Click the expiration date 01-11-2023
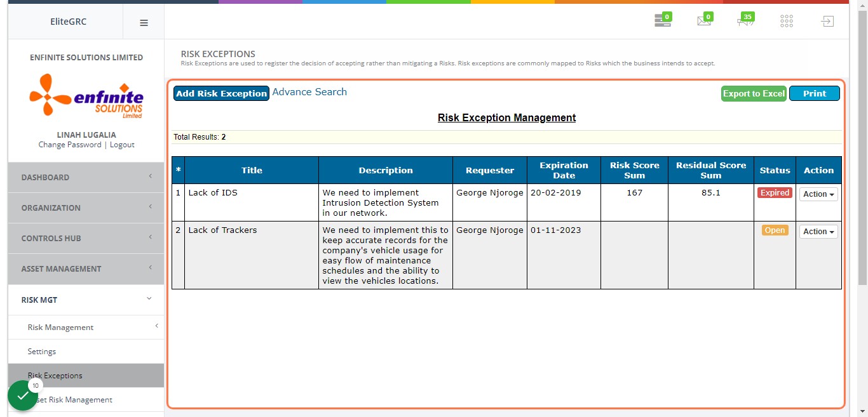The image size is (868, 417). (x=556, y=230)
